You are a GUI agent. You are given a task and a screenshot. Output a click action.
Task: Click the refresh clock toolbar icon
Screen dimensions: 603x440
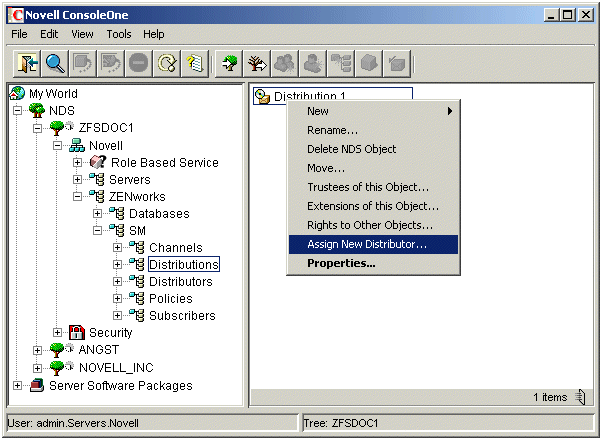pyautogui.click(x=167, y=63)
